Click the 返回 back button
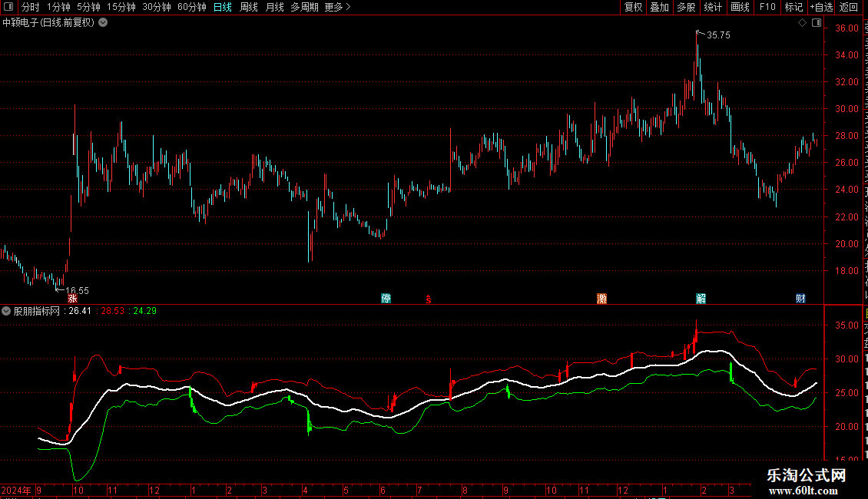 click(849, 7)
